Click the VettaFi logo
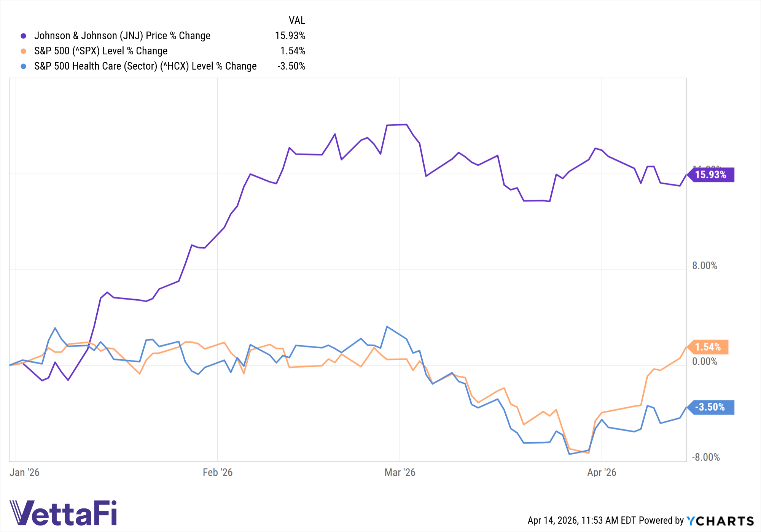 63,513
